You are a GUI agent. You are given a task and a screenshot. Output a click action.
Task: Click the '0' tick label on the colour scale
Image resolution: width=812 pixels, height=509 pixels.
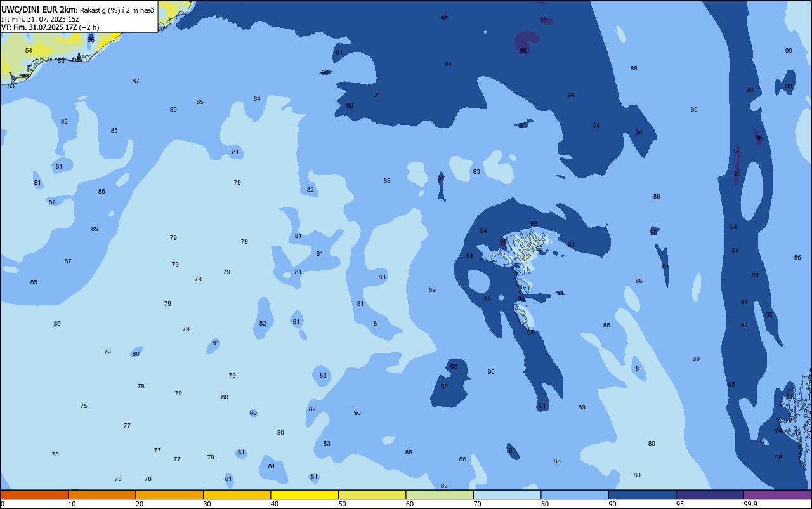[x=3, y=504]
